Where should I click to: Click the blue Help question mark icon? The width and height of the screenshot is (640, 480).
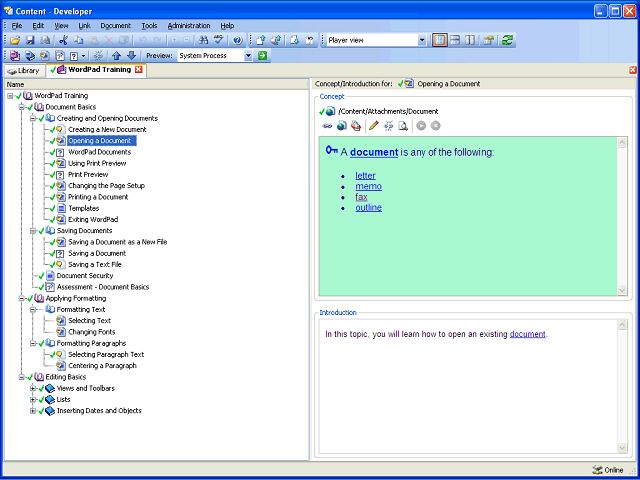(x=238, y=40)
